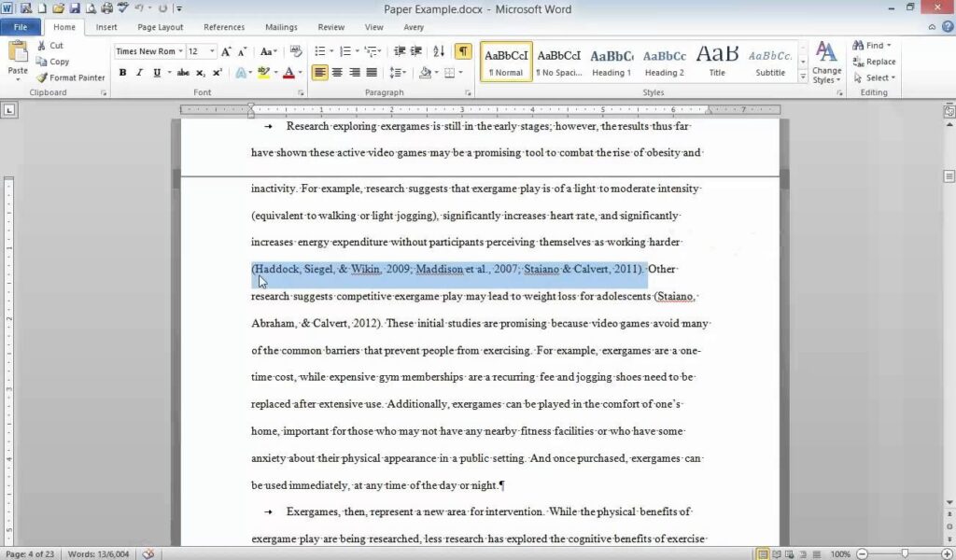Apply the Title style

(x=717, y=62)
